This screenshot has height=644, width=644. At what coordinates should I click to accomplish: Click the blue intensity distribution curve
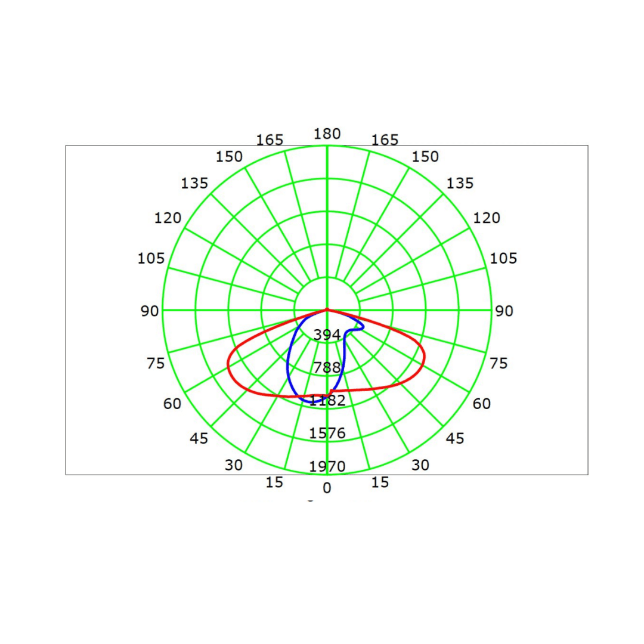[x=288, y=364]
